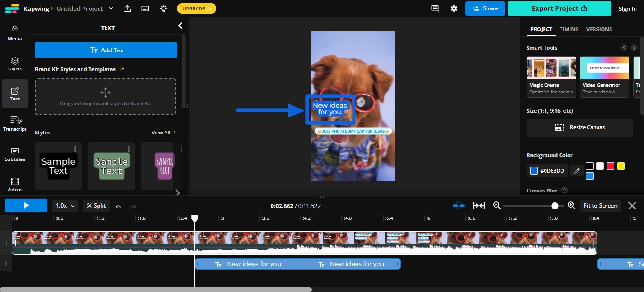The height and width of the screenshot is (292, 644).
Task: Open the Untitled Project title dropdown
Action: click(x=110, y=8)
